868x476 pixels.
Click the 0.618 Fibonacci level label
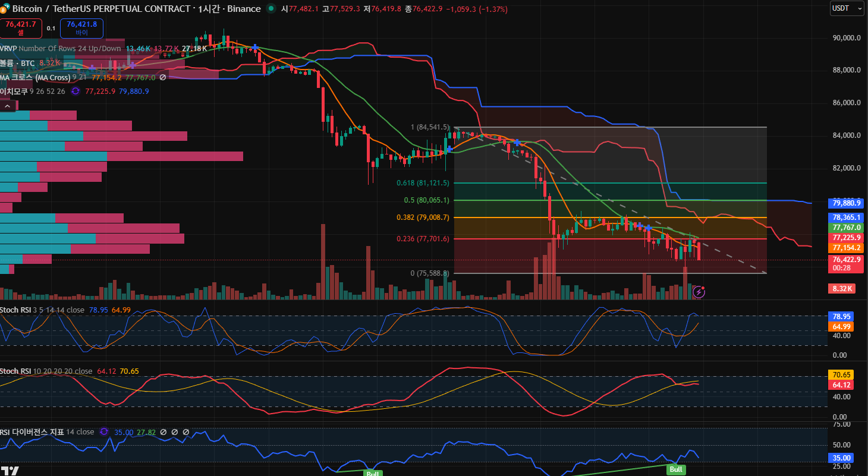423,183
